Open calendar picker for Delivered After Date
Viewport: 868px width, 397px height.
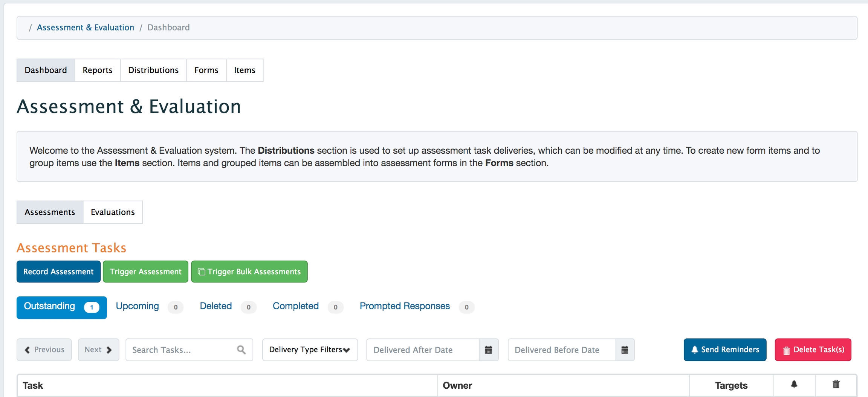(x=489, y=350)
